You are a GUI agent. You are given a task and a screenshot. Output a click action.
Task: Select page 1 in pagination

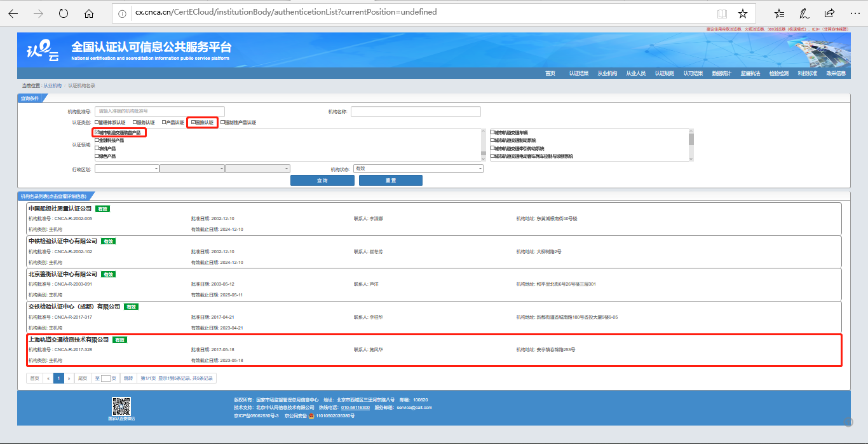(58, 378)
